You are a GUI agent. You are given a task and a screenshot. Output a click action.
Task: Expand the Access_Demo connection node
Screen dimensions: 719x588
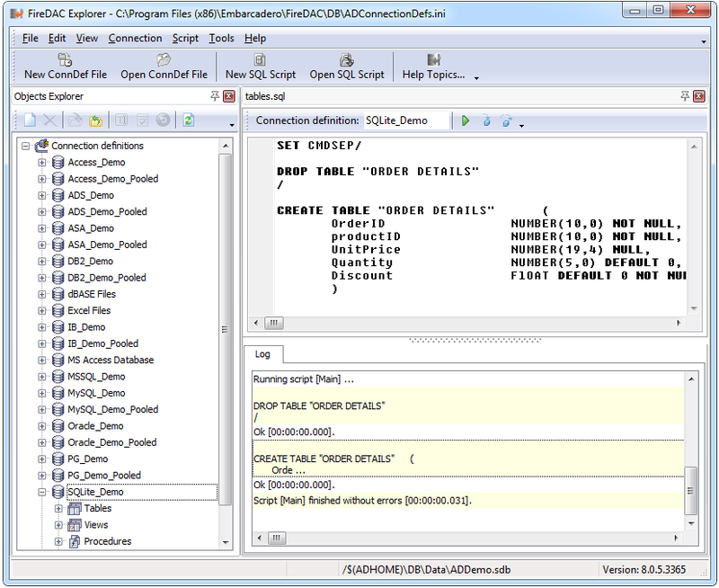(41, 163)
